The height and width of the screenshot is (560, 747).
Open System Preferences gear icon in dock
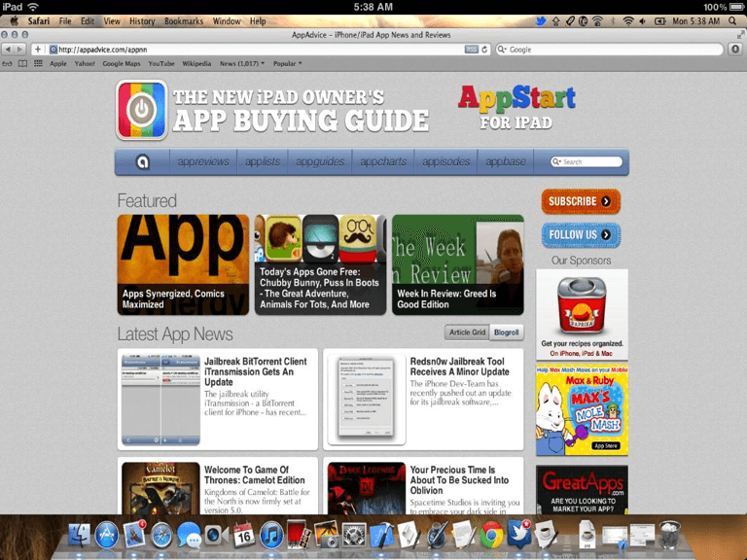point(354,536)
